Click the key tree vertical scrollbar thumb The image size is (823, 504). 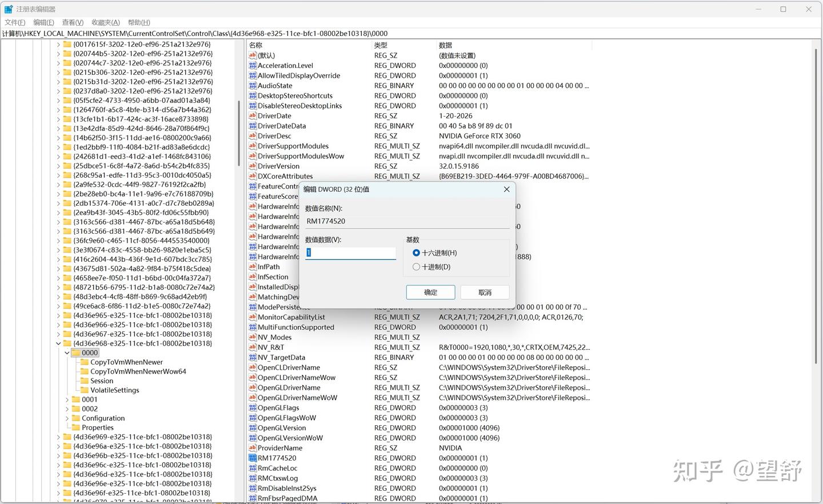click(239, 134)
